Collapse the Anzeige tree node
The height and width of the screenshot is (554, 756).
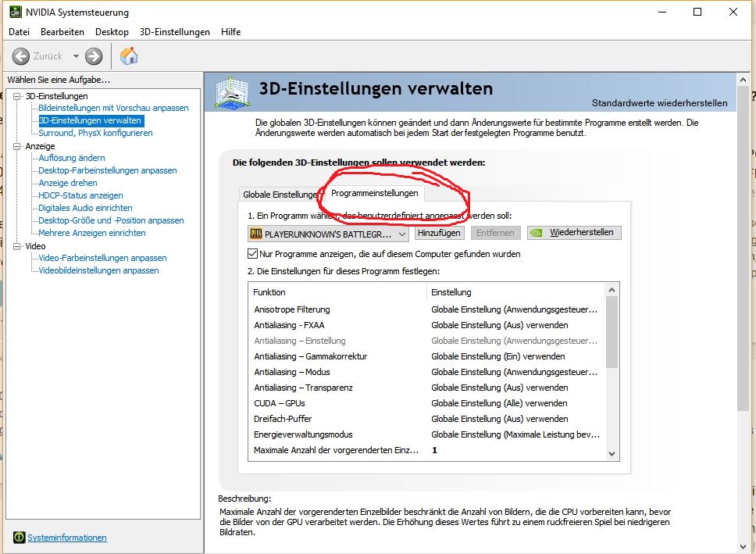pyautogui.click(x=17, y=146)
